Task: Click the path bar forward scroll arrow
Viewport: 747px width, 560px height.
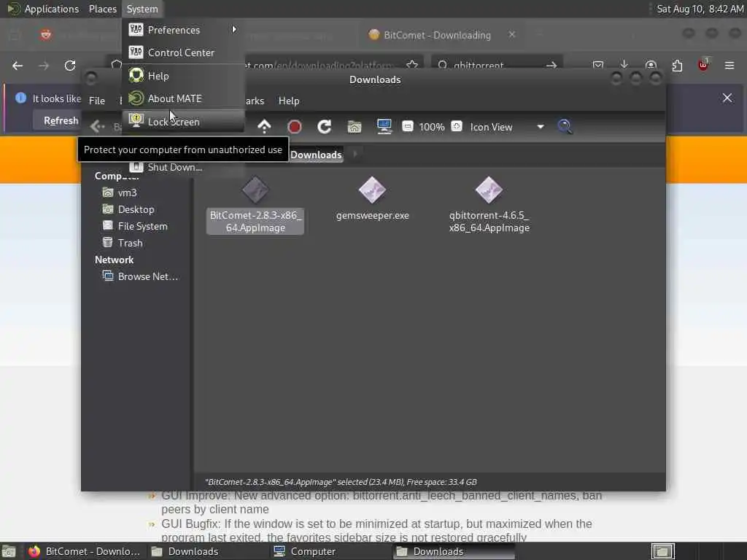Action: coord(355,154)
